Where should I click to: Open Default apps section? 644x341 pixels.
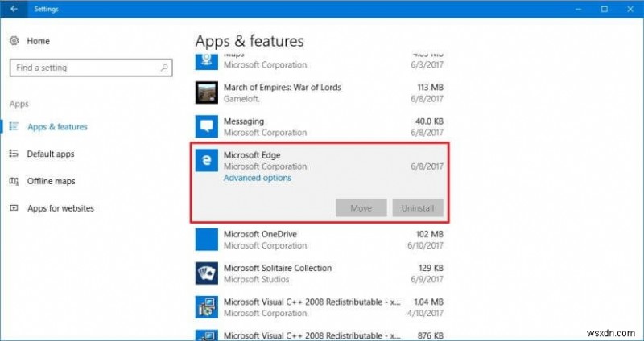tap(51, 154)
